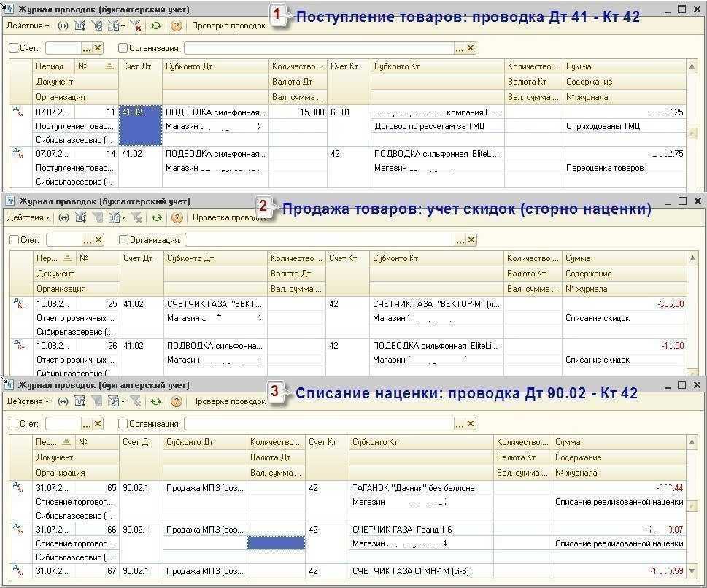Select cell 'Переоценка товаров' in top window
The width and height of the screenshot is (707, 588).
click(625, 168)
